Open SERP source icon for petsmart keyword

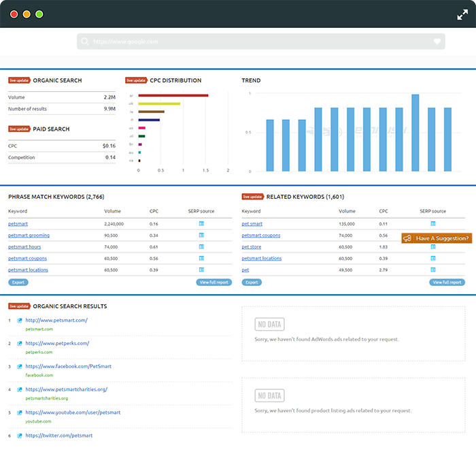coord(201,224)
